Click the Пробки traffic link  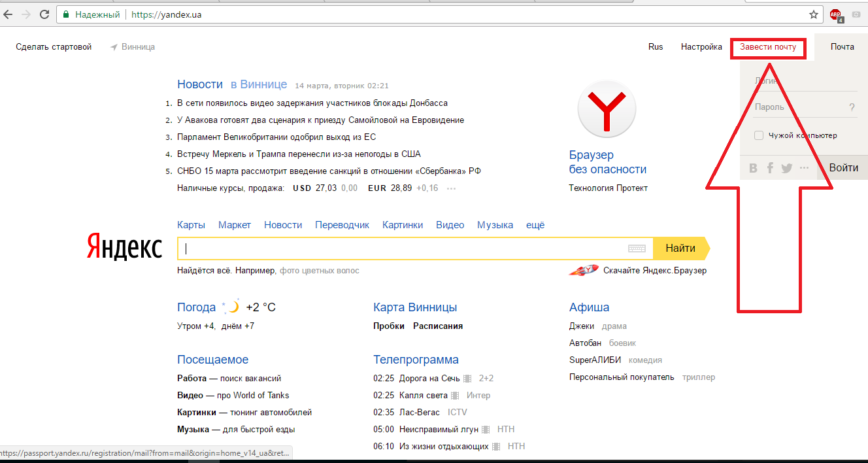[x=389, y=326]
